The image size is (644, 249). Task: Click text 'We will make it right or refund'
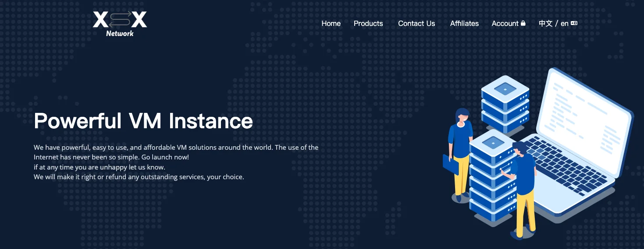click(83, 177)
